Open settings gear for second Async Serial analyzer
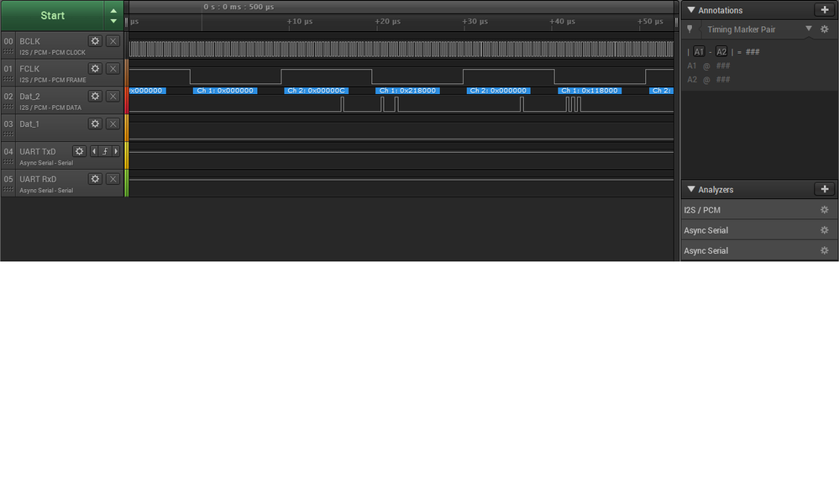This screenshot has height=504, width=839. pyautogui.click(x=825, y=250)
